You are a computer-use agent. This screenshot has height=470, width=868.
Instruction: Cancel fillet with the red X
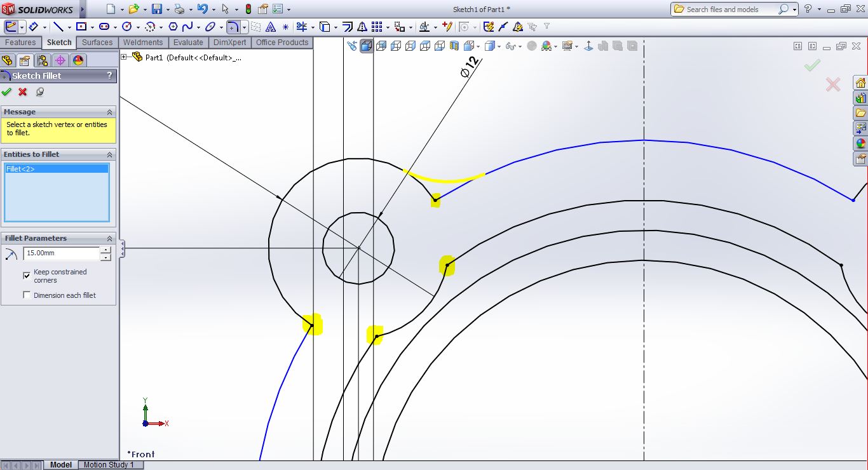click(23, 92)
